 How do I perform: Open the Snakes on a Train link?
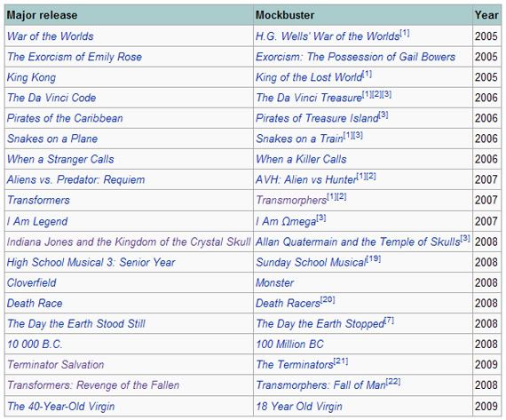(x=299, y=139)
